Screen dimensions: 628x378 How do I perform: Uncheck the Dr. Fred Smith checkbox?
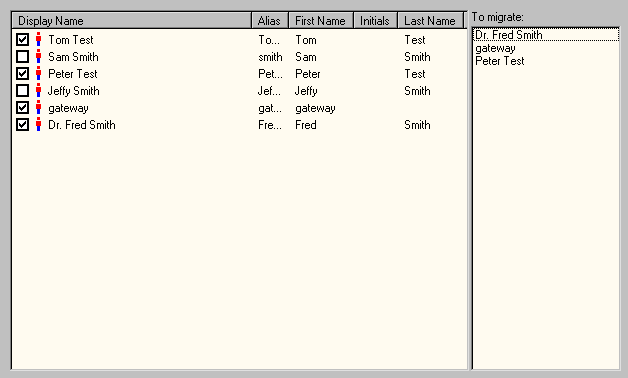point(22,125)
